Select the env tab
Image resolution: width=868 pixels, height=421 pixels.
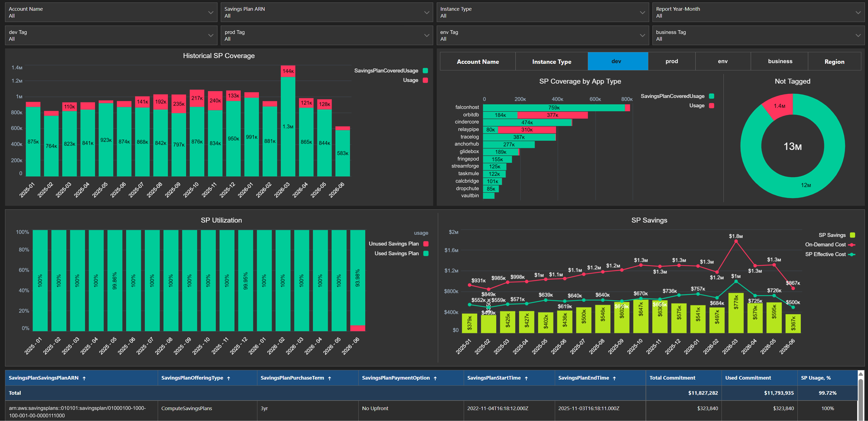[723, 61]
